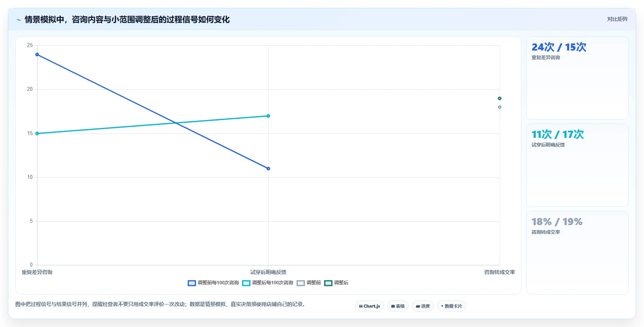Click the 咨询转成交率 axis label

click(x=500, y=272)
